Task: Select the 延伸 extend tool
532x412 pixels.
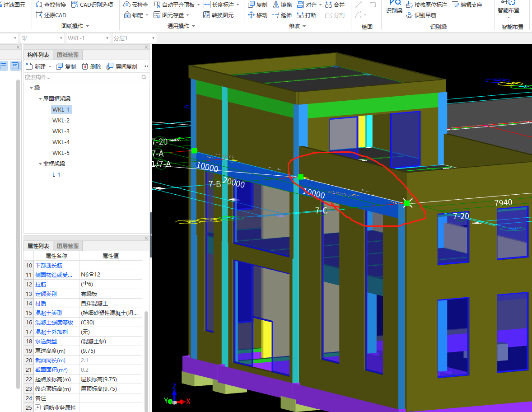Action: (x=282, y=15)
